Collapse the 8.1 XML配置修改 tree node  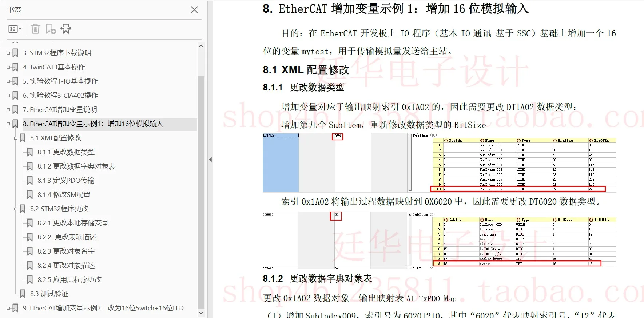[x=16, y=138]
